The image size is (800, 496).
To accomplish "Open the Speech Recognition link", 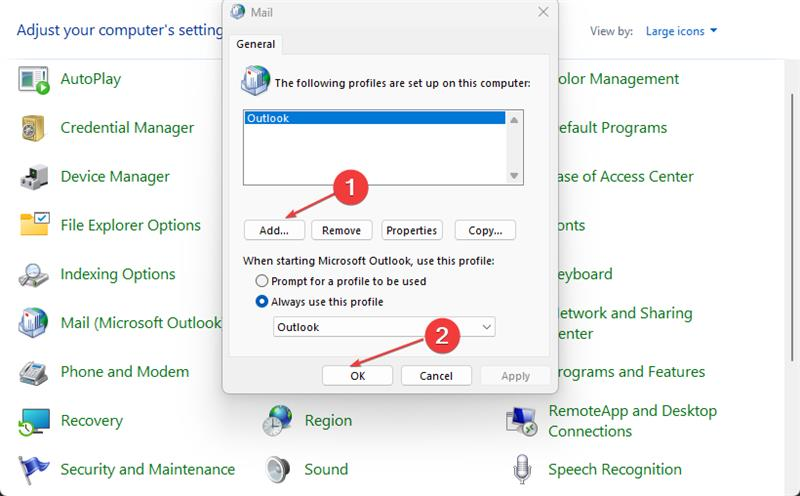I will pyautogui.click(x=615, y=469).
